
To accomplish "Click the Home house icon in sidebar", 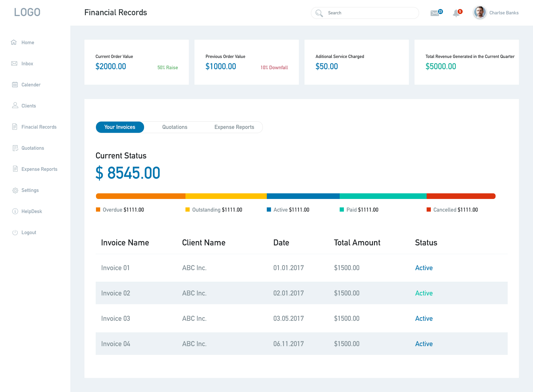I will (14, 42).
